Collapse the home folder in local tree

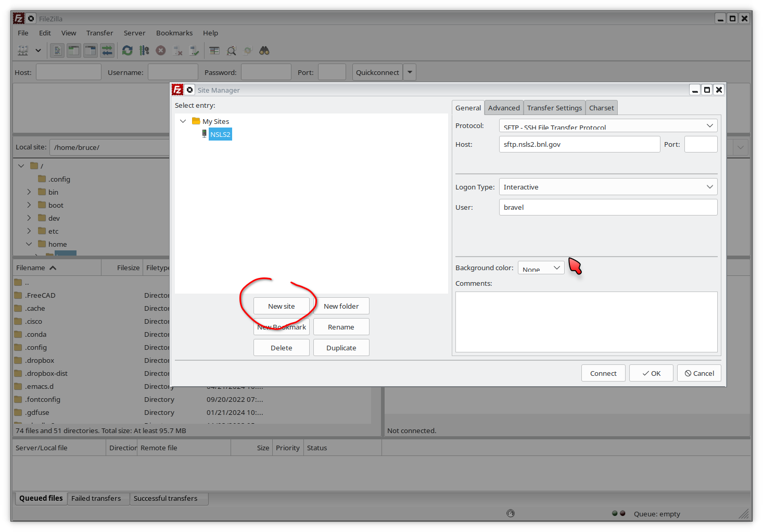click(x=29, y=244)
